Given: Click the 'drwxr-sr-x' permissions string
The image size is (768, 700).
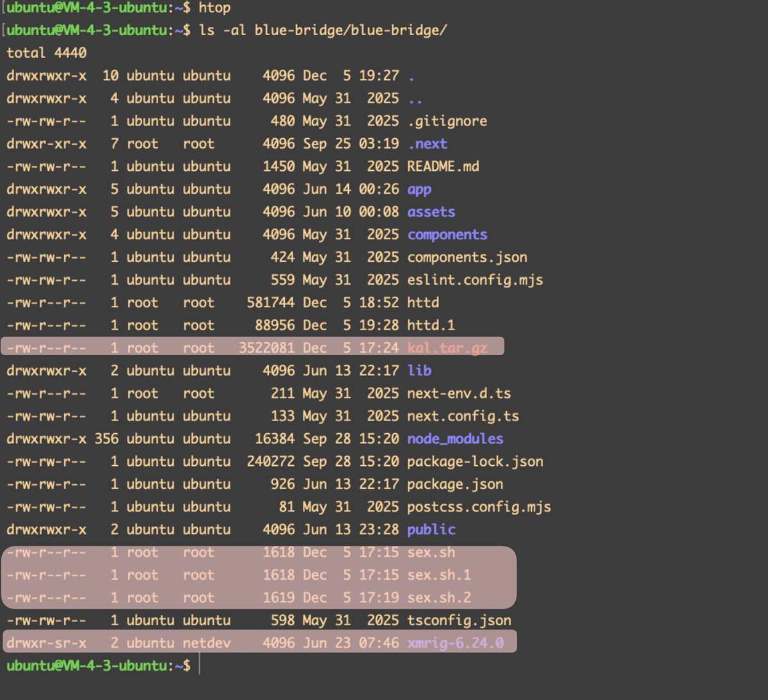Looking at the screenshot, I should [x=47, y=643].
